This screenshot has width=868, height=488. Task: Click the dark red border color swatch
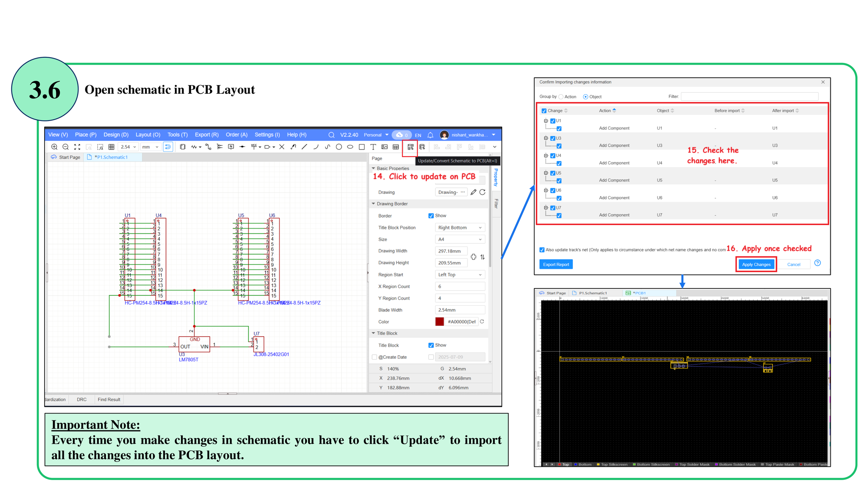coord(440,322)
